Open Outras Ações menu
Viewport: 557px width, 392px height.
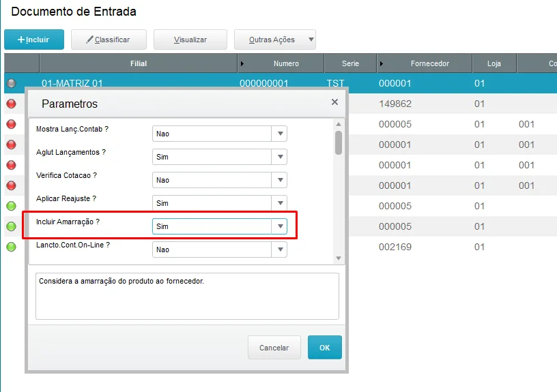click(x=275, y=40)
